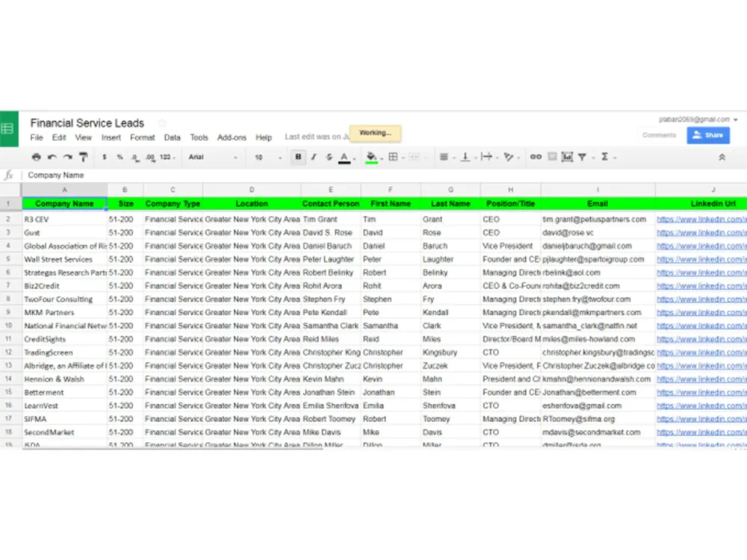Format as currency with dollar icon
Screen dimensions: 747x560
[105, 157]
